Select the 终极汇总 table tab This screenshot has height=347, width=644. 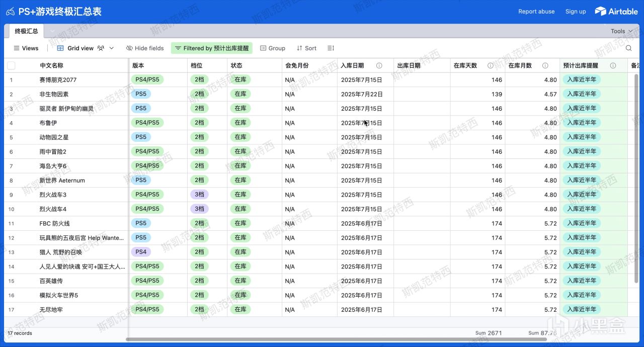point(26,31)
